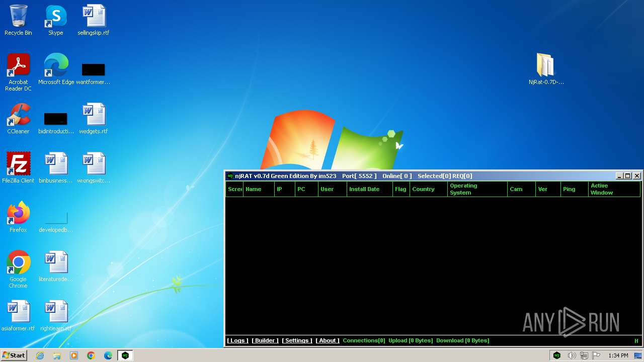
Task: Select the wedgets.rtf file icon
Action: (x=94, y=119)
